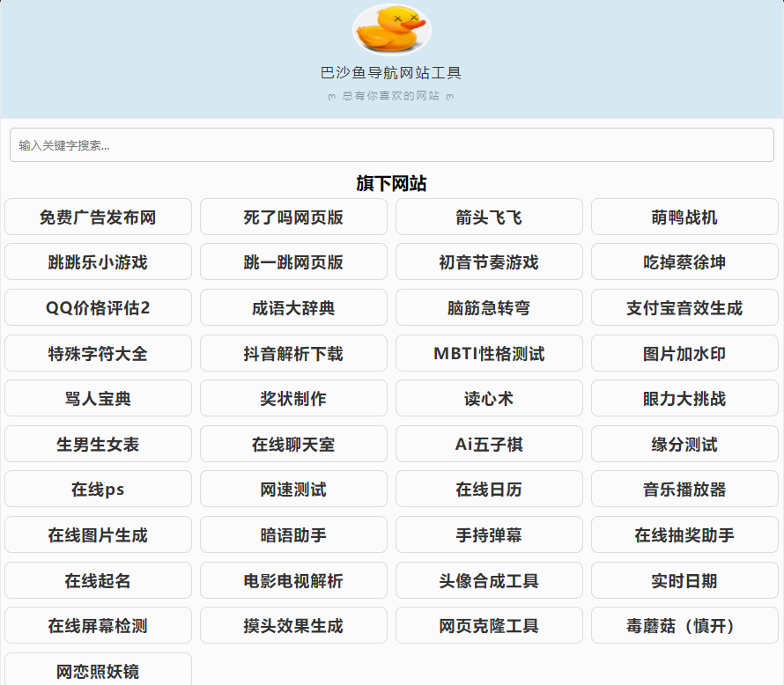Click the 奖状制作 button

tap(293, 399)
